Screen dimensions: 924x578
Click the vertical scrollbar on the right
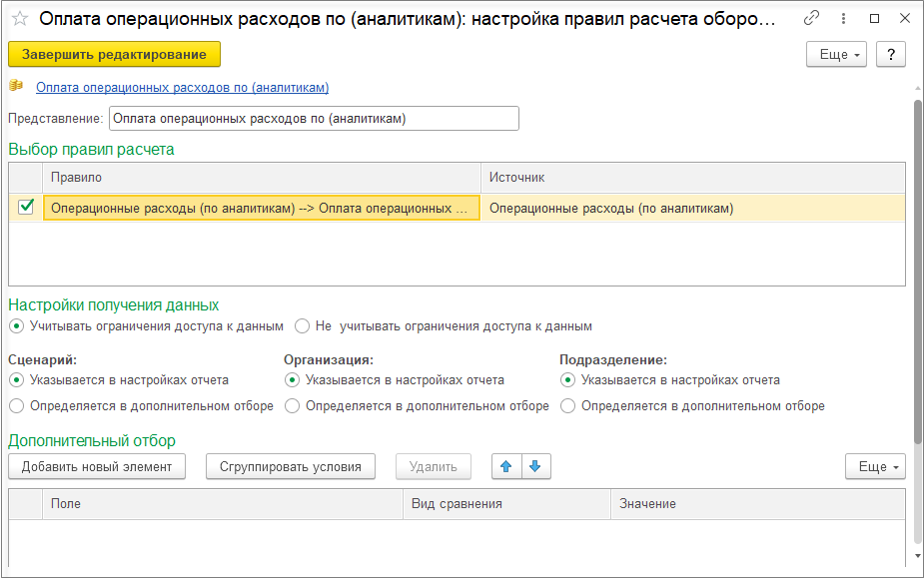(x=917, y=270)
